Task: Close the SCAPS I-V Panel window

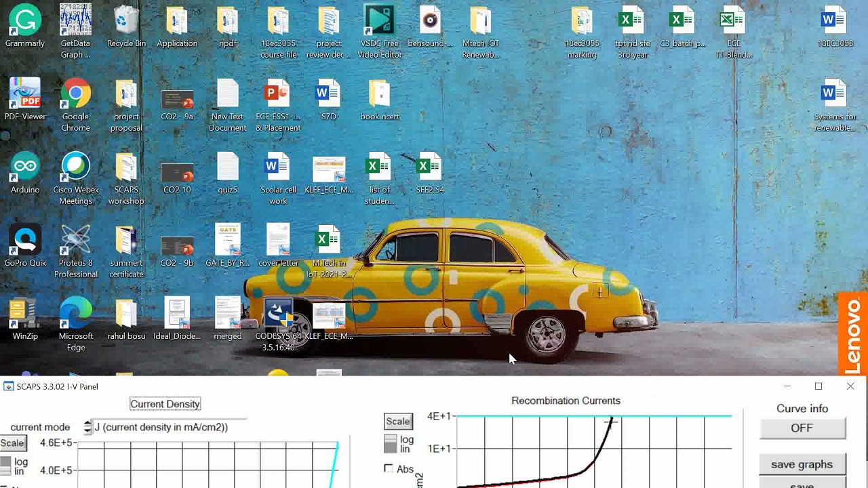Action: tap(850, 386)
